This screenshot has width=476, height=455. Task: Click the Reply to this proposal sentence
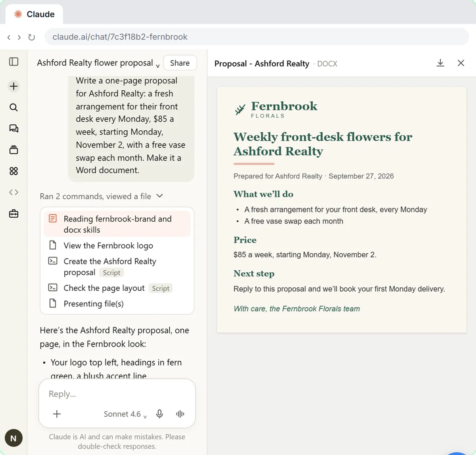pos(339,289)
